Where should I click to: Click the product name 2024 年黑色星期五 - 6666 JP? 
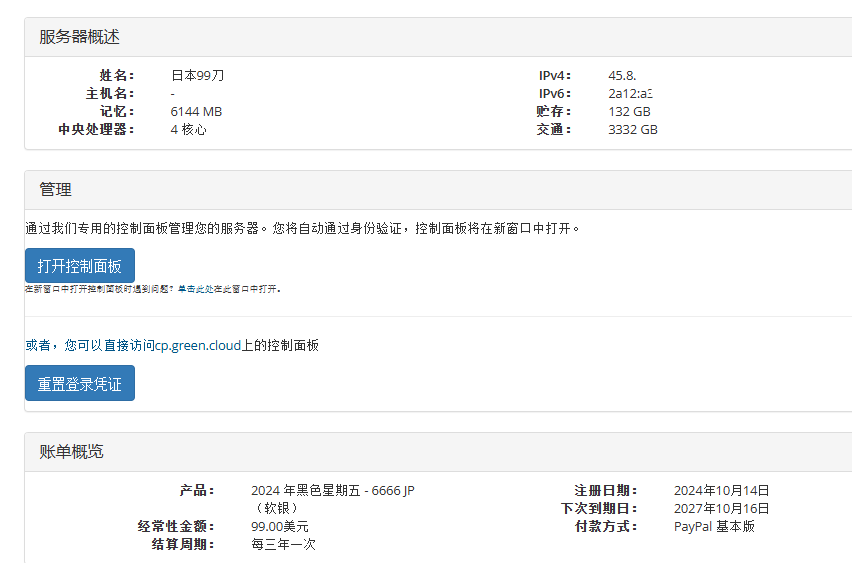pyautogui.click(x=332, y=490)
